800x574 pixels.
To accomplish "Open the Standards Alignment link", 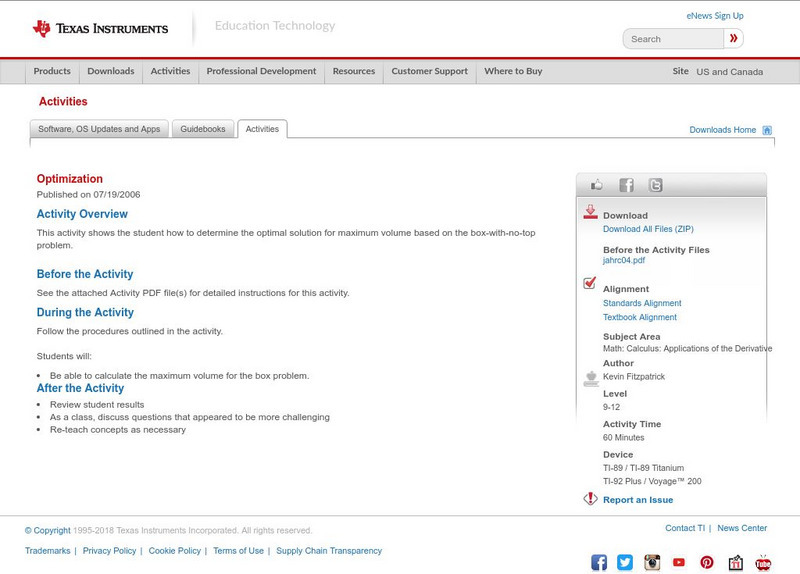I will pos(642,303).
